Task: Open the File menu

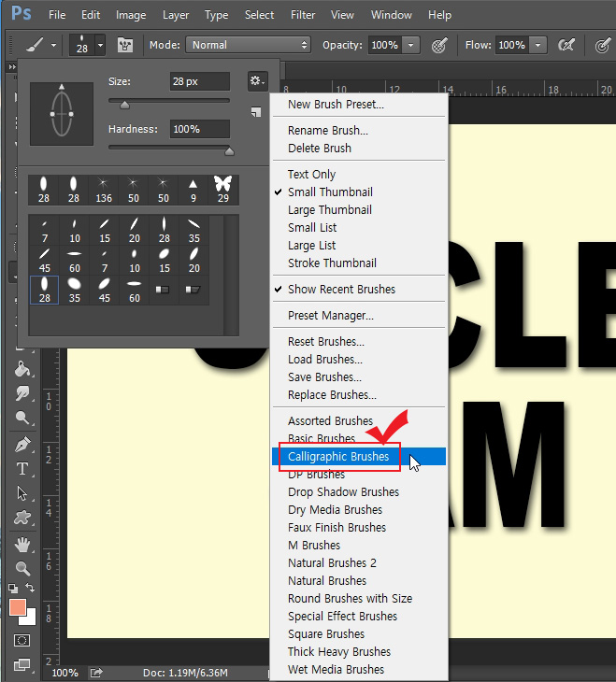Action: [57, 15]
